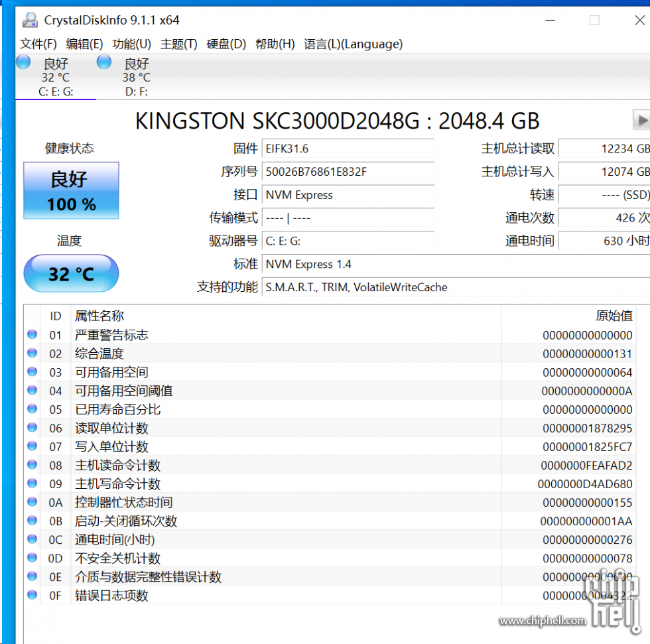This screenshot has width=650, height=644.
Task: Click status dot for row 0D 不安全关机计数
Action: pyautogui.click(x=32, y=558)
